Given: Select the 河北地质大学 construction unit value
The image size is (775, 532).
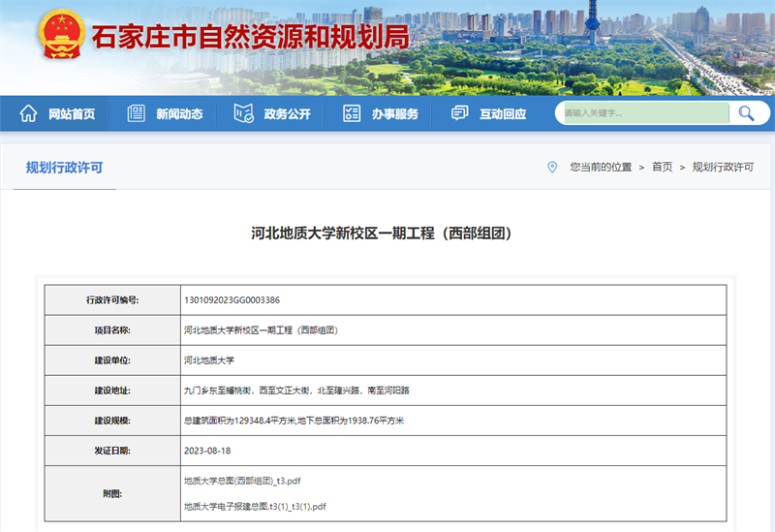Looking at the screenshot, I should pos(209,360).
